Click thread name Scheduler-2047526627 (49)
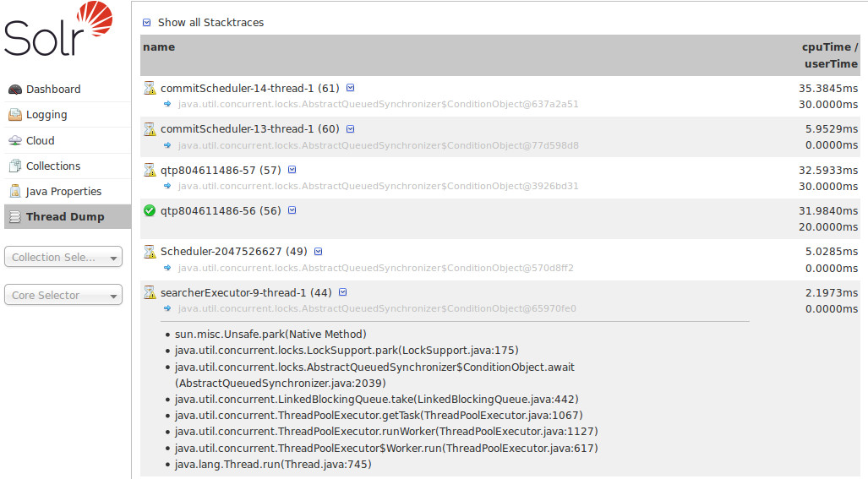868x479 pixels. [234, 252]
